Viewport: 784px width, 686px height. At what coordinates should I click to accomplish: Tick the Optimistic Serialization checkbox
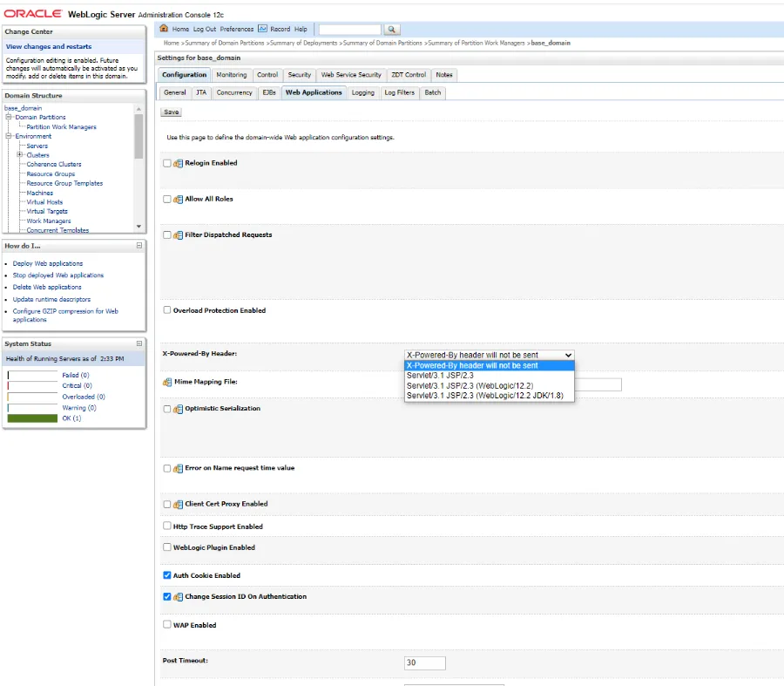tap(167, 409)
